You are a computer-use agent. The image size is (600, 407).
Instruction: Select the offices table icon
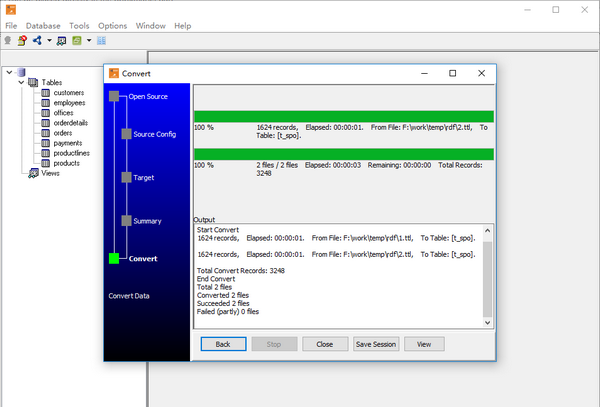[46, 113]
